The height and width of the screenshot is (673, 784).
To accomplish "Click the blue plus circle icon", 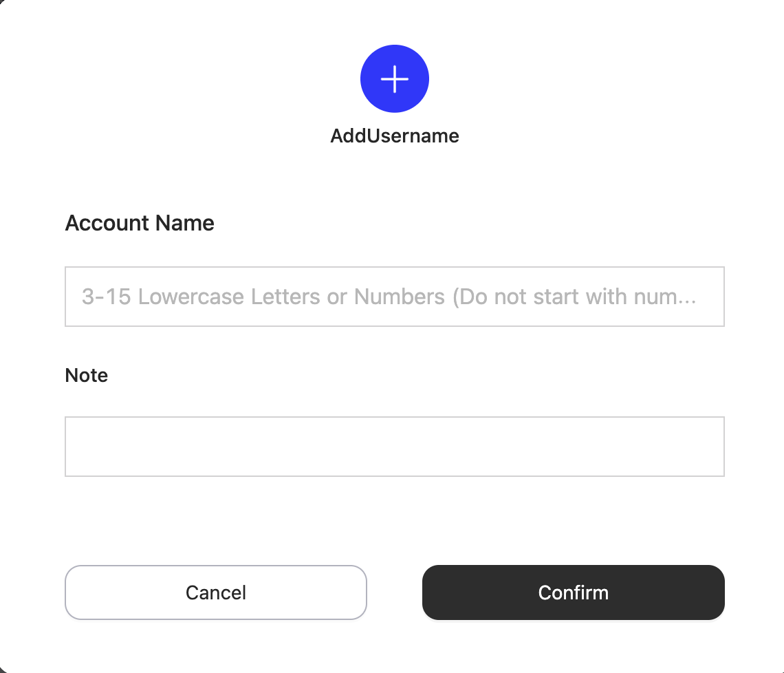I will coord(395,79).
